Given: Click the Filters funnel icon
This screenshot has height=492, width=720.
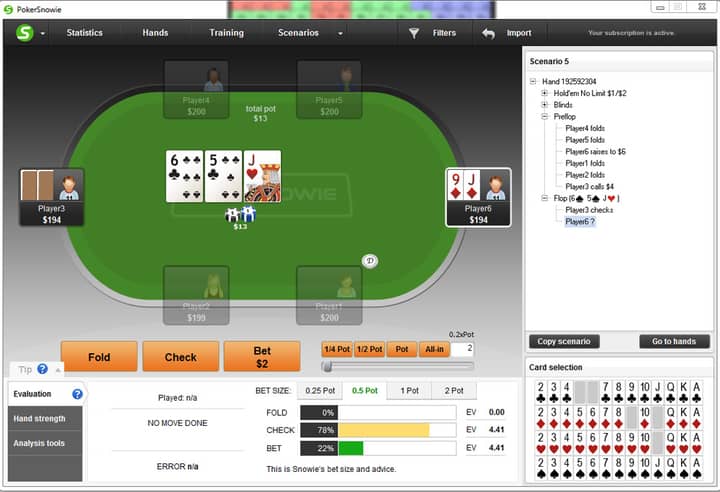Looking at the screenshot, I should [x=414, y=33].
